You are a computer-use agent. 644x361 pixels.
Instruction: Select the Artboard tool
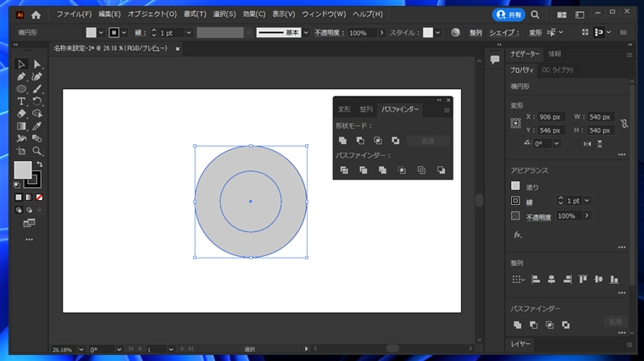click(x=21, y=151)
